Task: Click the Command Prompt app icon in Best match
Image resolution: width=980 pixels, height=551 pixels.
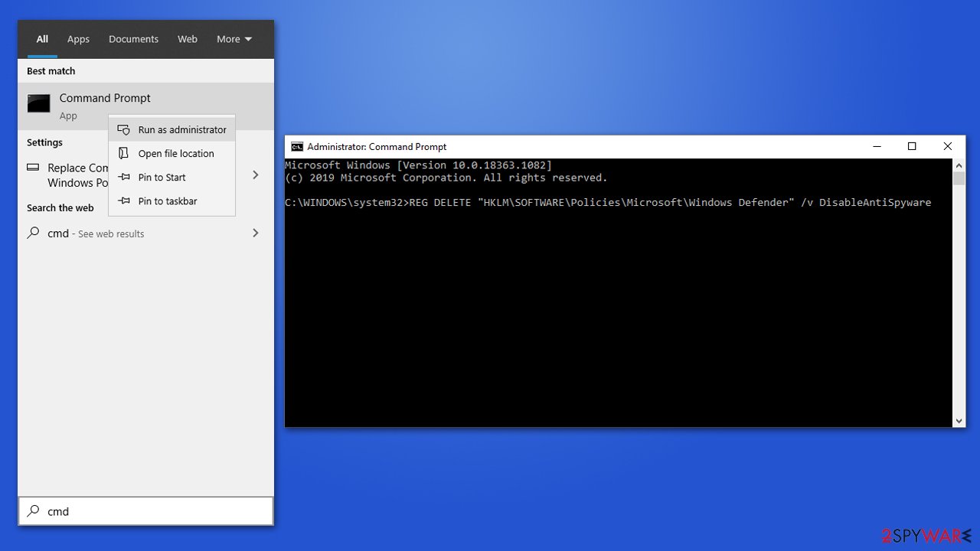Action: tap(38, 103)
